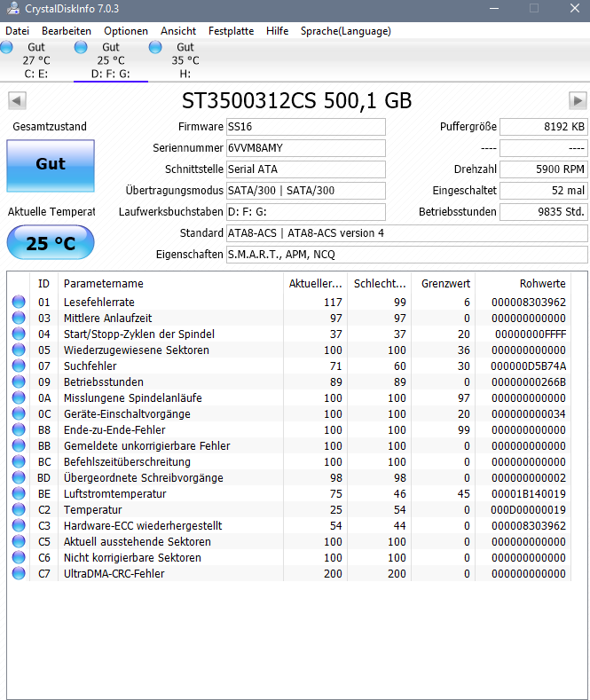Screen dimensions: 590x700
Task: Click the Puffergröße field 8192 KB
Action: pyautogui.click(x=544, y=127)
